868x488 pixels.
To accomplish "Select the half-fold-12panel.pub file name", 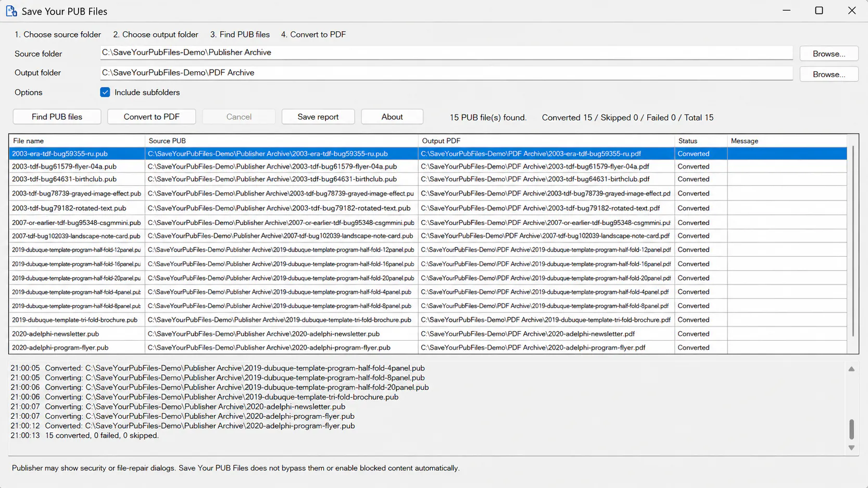I will [76, 249].
